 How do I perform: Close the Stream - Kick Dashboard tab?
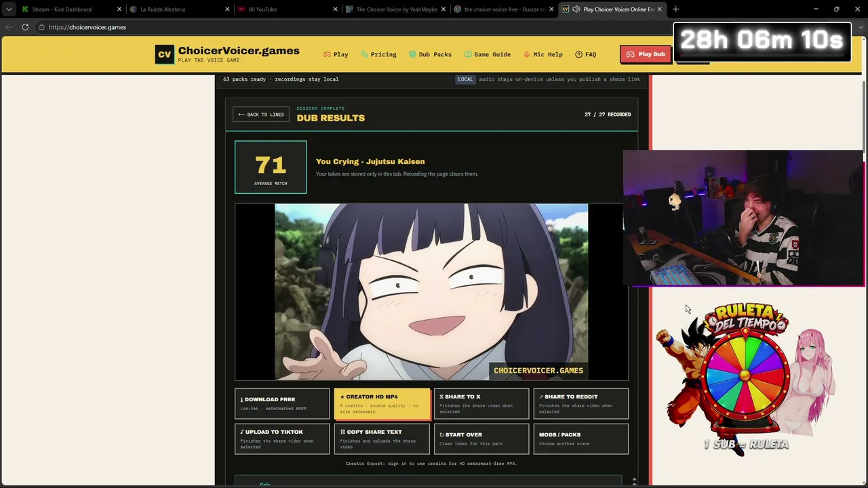pyautogui.click(x=119, y=9)
